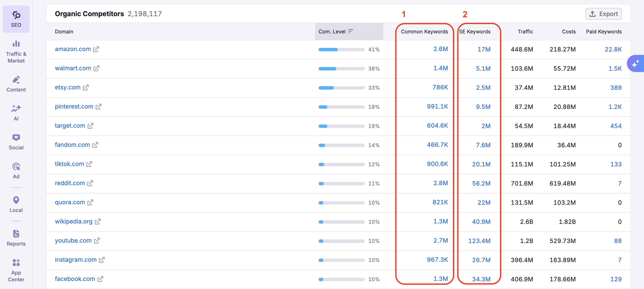Open walmart.com domain overview link
The height and width of the screenshot is (289, 644).
[73, 68]
